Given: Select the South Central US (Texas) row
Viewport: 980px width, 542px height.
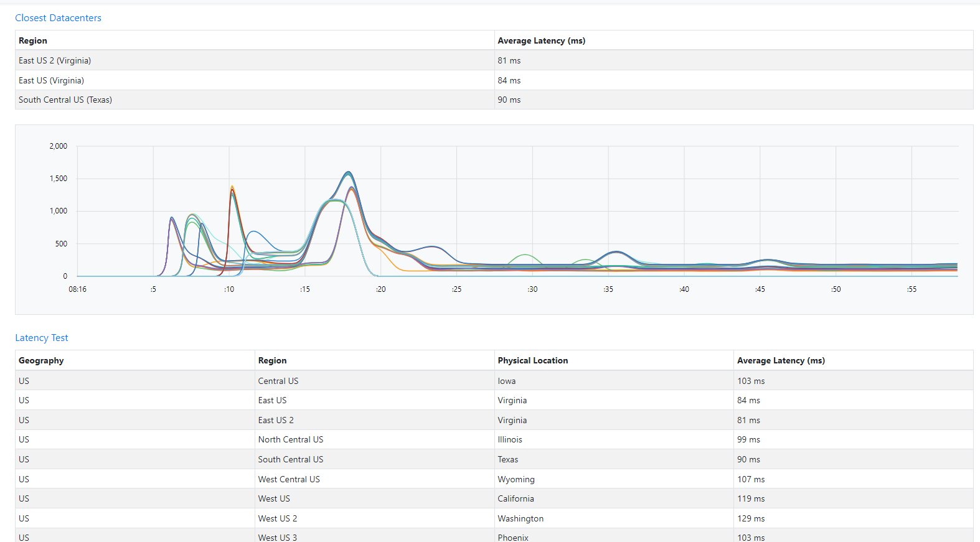Looking at the screenshot, I should [494, 100].
